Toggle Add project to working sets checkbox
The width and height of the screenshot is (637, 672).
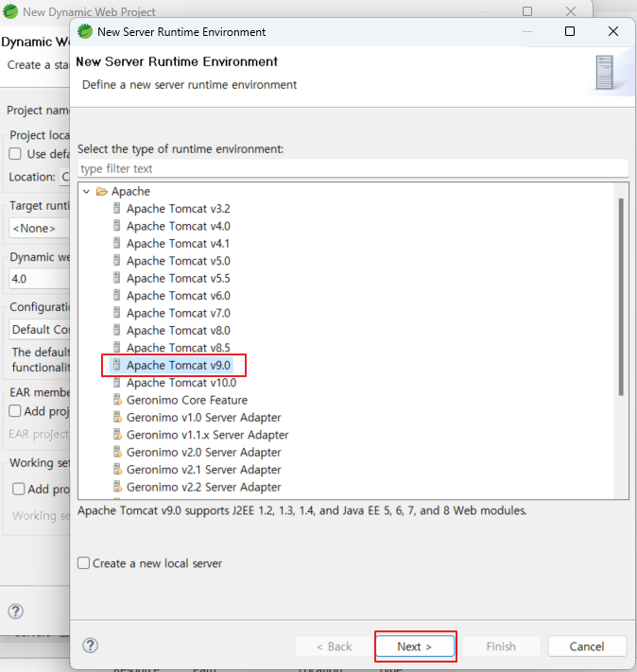19,489
